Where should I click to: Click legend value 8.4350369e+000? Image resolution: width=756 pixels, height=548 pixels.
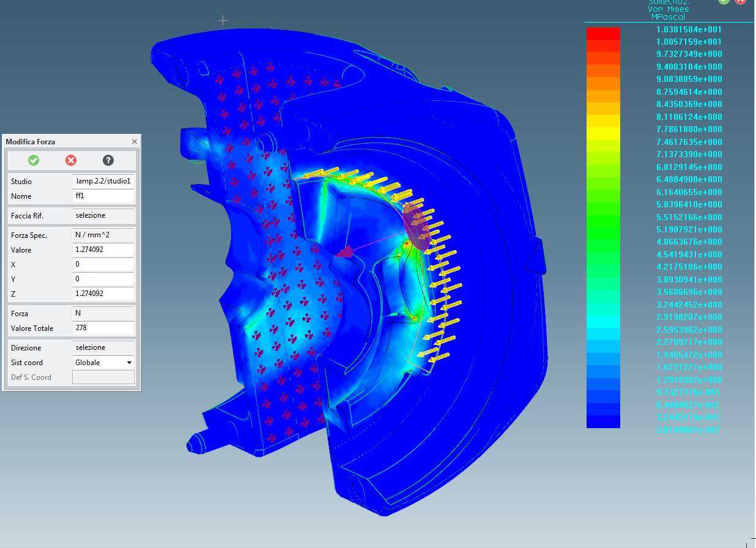click(x=689, y=104)
